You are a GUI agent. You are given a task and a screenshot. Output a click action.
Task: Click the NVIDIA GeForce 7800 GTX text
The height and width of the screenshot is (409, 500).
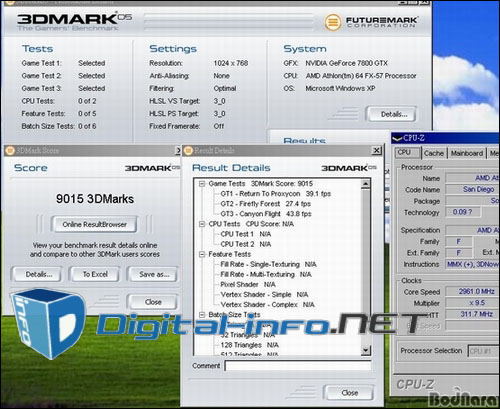[346, 63]
